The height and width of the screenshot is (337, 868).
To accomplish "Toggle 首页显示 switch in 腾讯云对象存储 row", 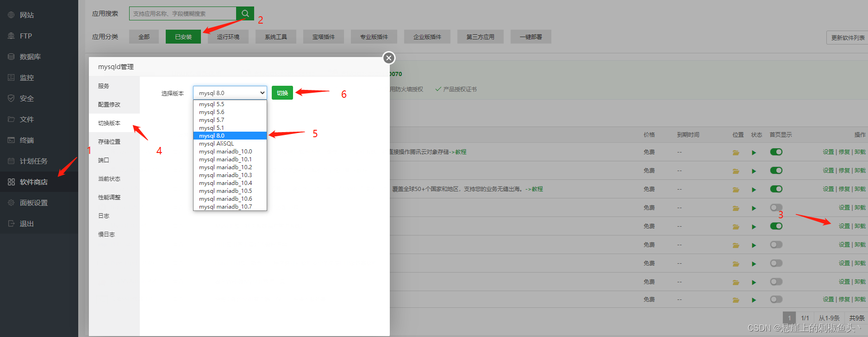I will click(776, 152).
